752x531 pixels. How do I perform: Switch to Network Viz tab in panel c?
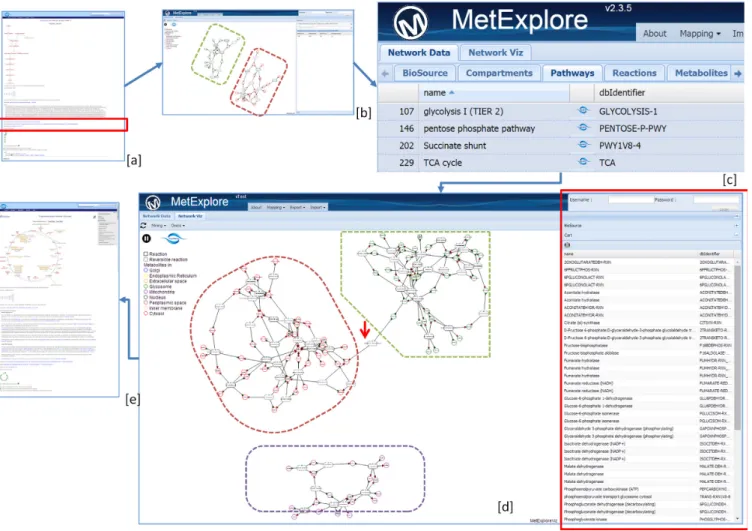pyautogui.click(x=495, y=53)
